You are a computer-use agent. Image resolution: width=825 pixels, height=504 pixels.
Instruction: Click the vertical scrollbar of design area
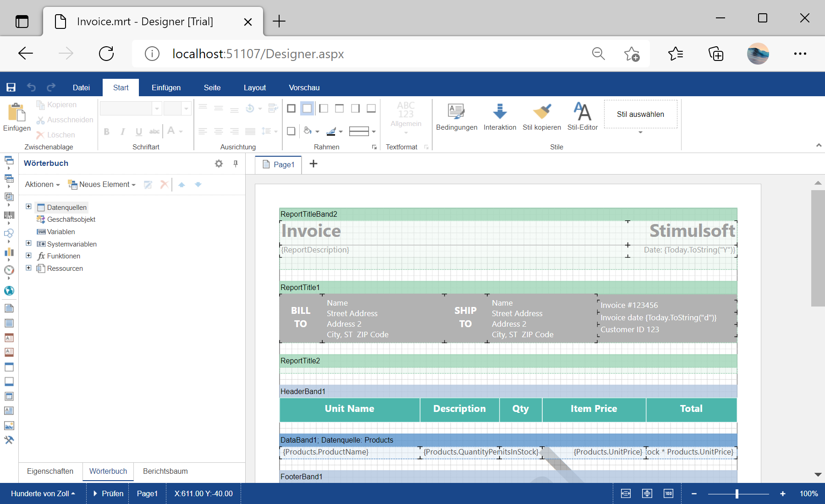(x=818, y=248)
